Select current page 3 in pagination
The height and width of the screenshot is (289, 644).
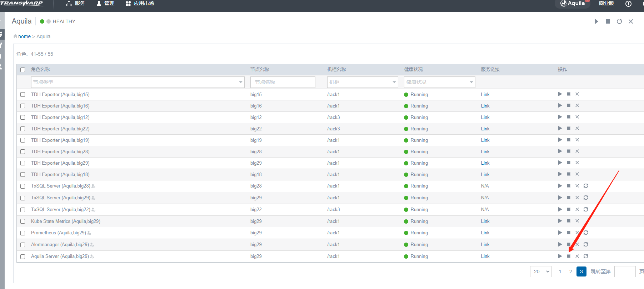pos(581,271)
